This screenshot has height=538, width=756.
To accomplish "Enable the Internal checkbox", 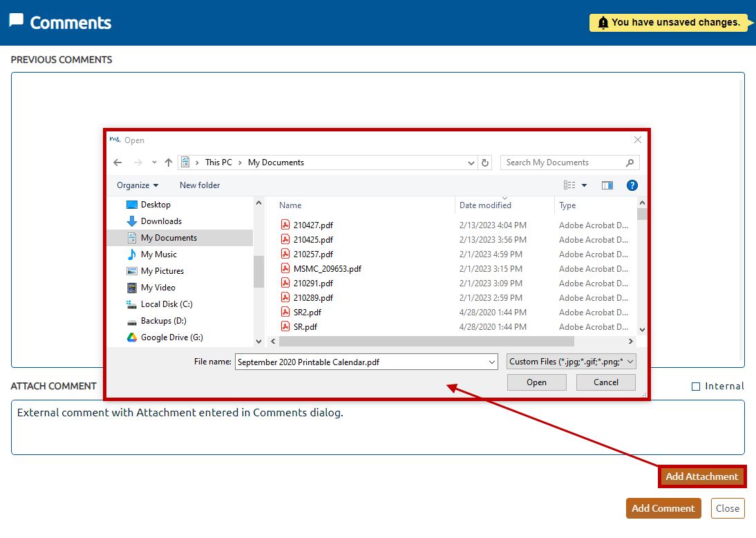I will pyautogui.click(x=696, y=387).
